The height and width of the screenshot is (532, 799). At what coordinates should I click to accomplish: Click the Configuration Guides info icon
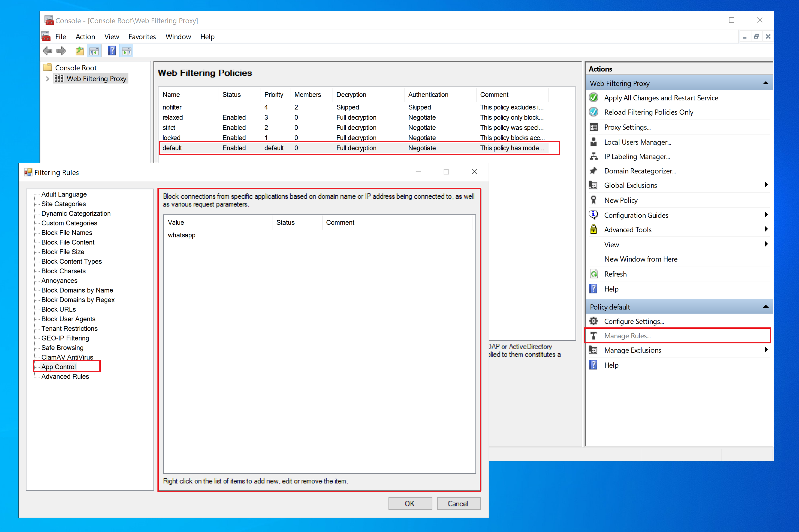click(x=593, y=215)
